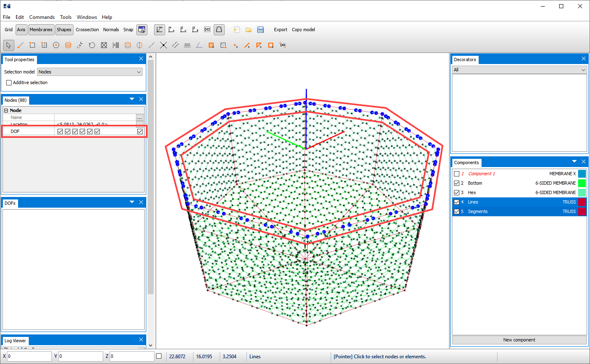The image size is (590, 364).
Task: Click the lock view icon
Action: click(142, 30)
